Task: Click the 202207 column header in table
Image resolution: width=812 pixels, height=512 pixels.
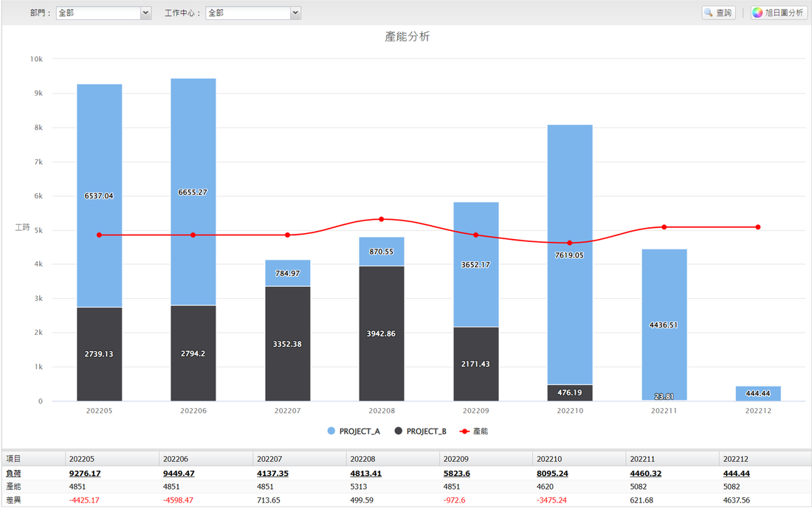Action: 269,459
